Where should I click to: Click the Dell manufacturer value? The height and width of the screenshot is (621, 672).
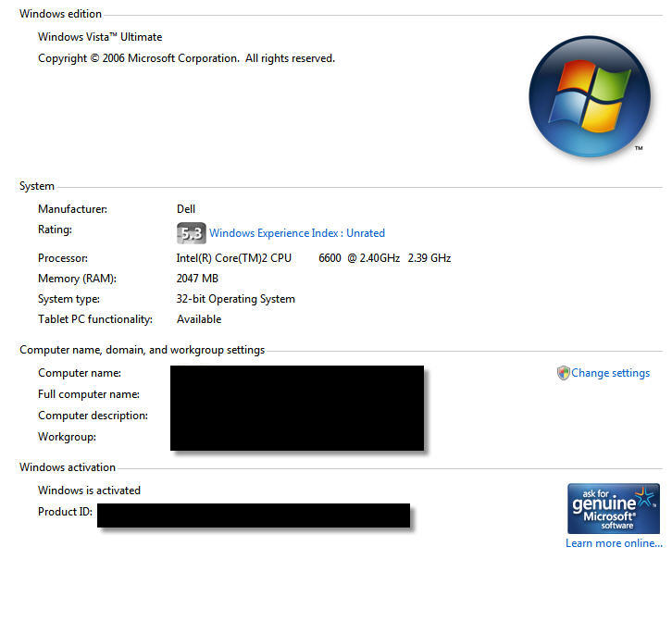pyautogui.click(x=186, y=209)
